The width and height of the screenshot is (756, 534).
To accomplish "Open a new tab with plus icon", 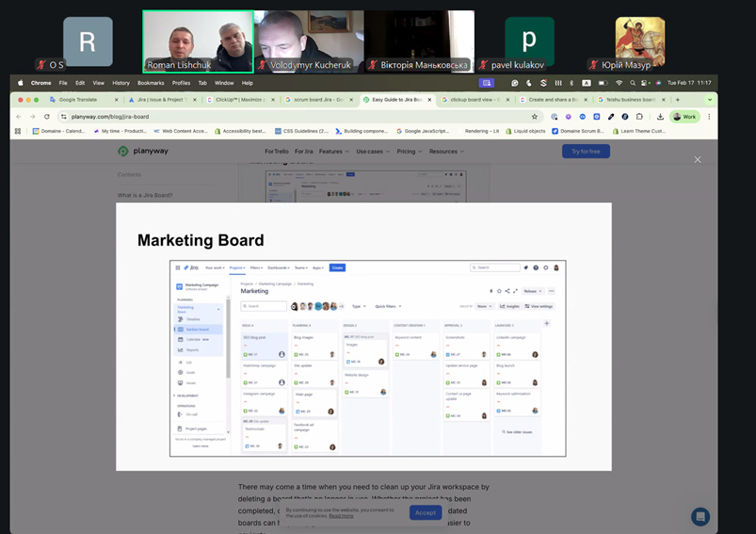I will click(x=676, y=100).
